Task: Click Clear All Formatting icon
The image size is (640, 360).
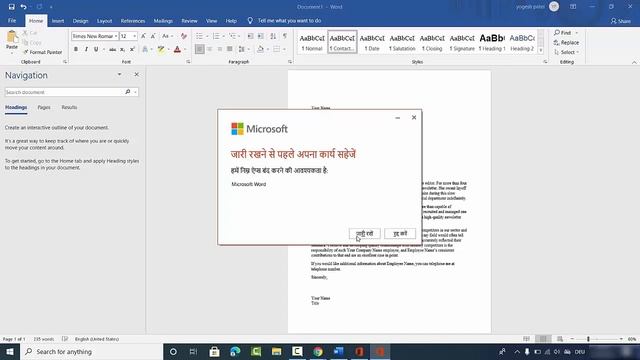Action: point(184,36)
